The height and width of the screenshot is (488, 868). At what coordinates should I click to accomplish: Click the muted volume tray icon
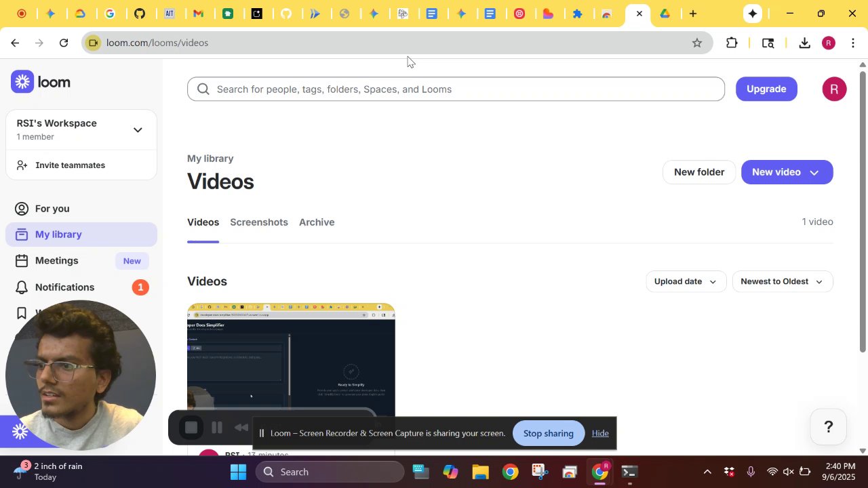coord(788,472)
